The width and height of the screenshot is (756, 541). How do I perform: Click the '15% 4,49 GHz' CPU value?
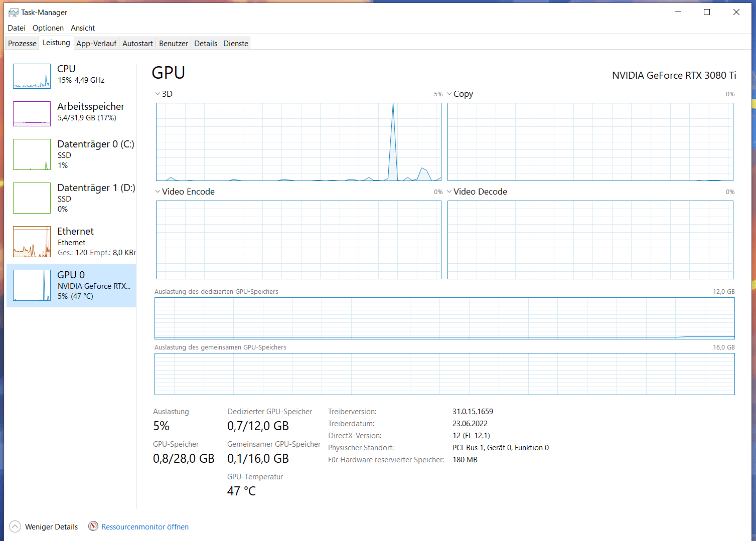pyautogui.click(x=81, y=80)
